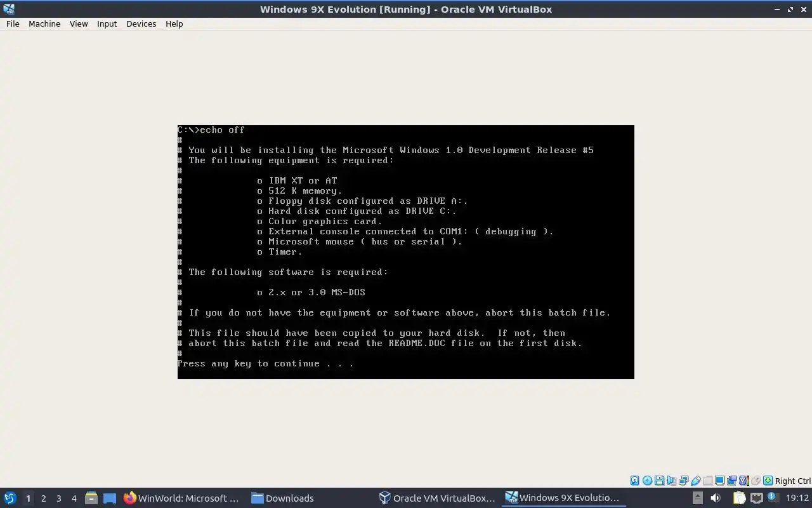812x508 pixels.
Task: Click the display settings indicator icon
Action: (x=720, y=481)
